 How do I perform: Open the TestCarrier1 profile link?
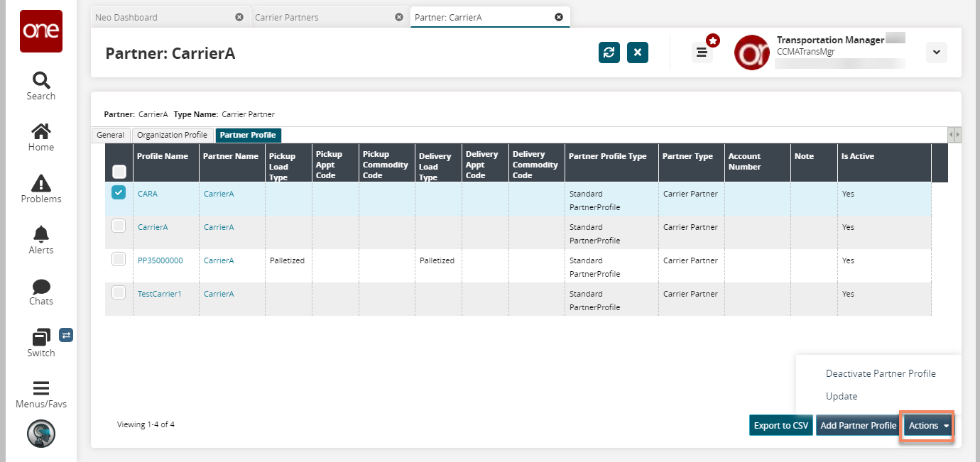pyautogui.click(x=159, y=294)
